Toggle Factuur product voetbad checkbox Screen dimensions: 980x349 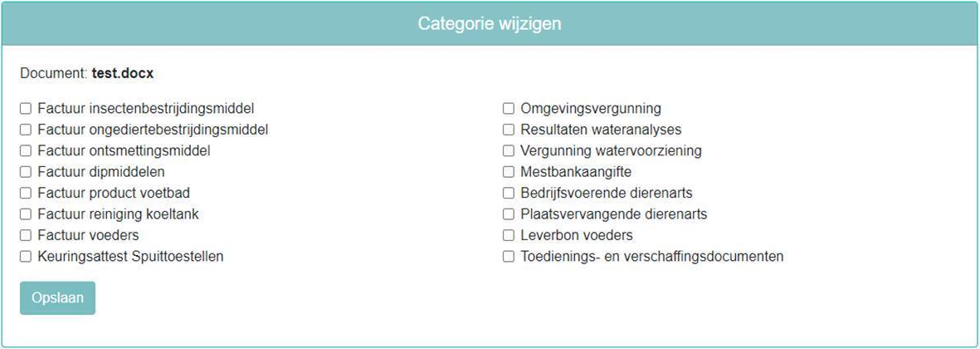coord(26,194)
